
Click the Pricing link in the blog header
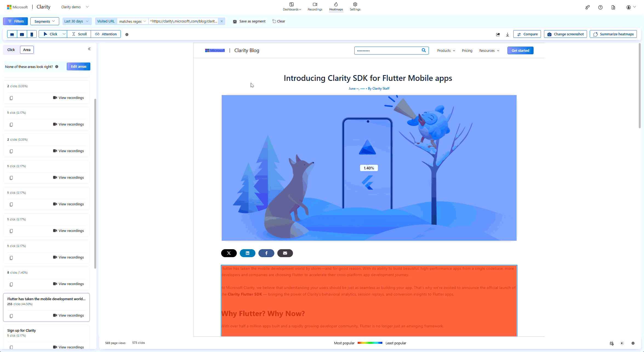[467, 51]
